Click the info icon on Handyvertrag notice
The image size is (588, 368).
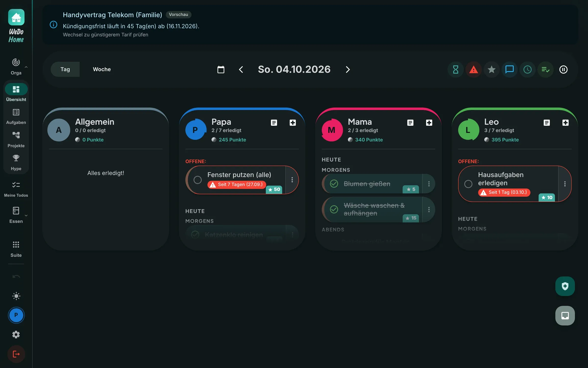click(x=53, y=25)
